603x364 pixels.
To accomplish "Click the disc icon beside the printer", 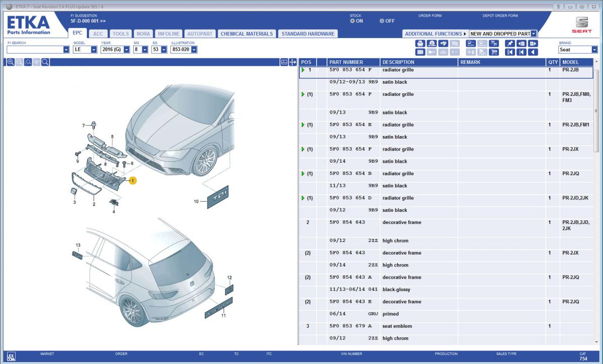I will pyautogui.click(x=432, y=43).
